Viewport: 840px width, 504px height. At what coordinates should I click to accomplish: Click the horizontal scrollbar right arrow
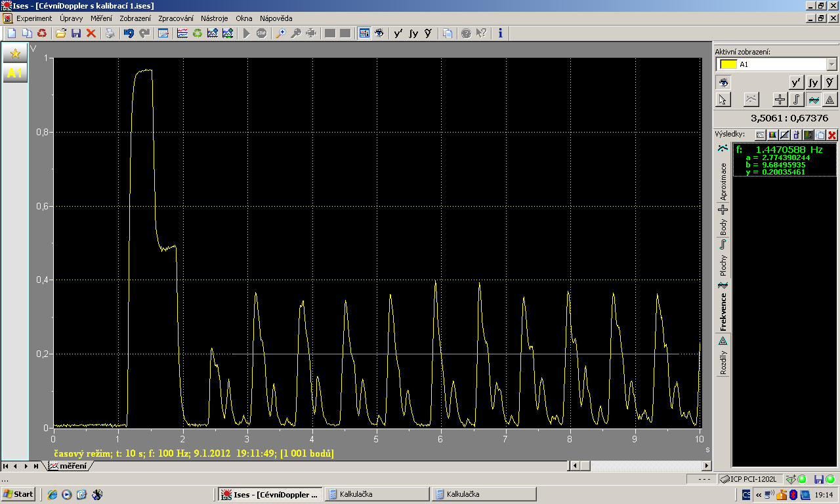(x=707, y=466)
